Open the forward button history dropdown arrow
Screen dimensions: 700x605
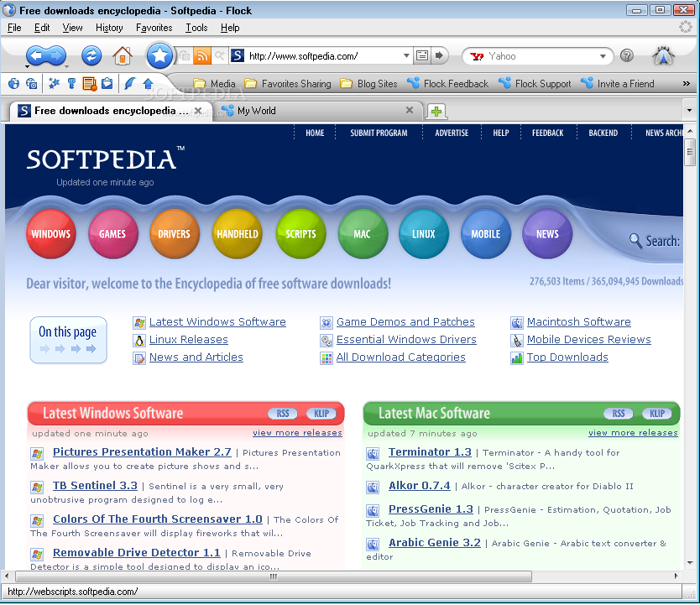[66, 67]
